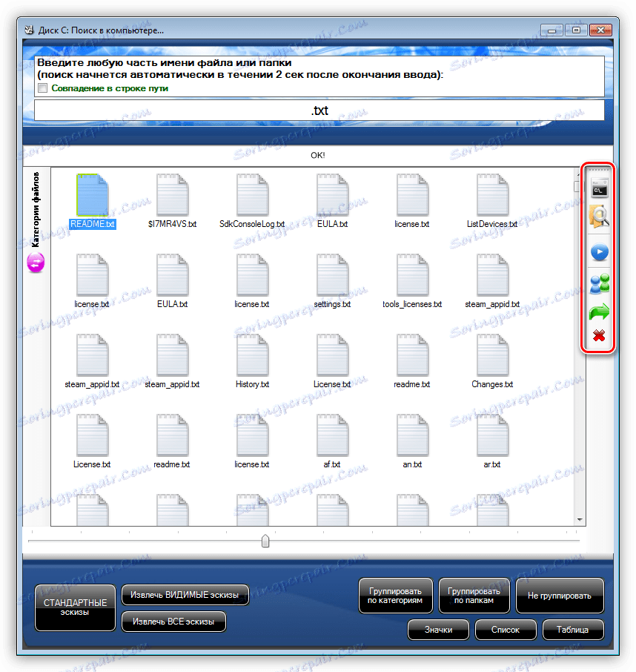Click the app icon in the title bar
The height and width of the screenshot is (672, 636).
coord(29,30)
